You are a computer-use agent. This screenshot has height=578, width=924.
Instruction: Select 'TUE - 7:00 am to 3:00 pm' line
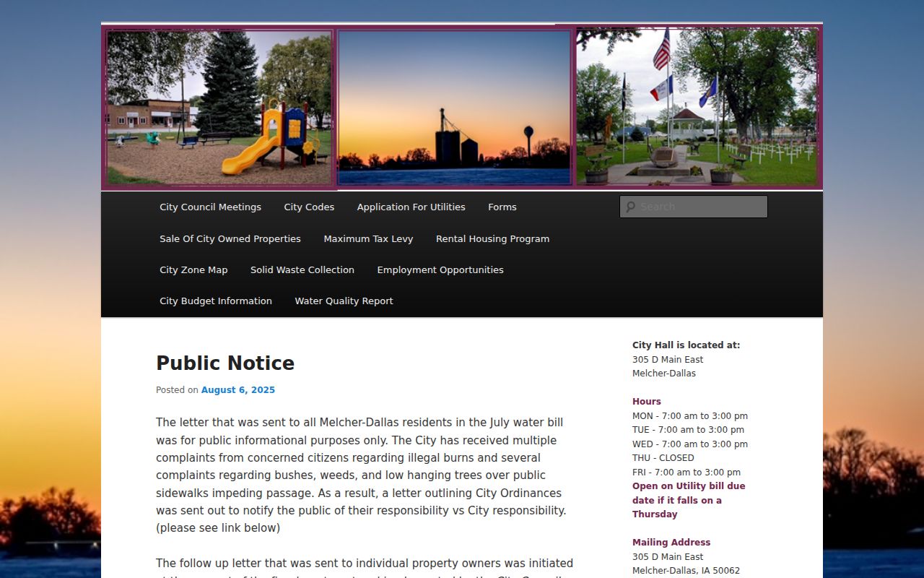[688, 430]
